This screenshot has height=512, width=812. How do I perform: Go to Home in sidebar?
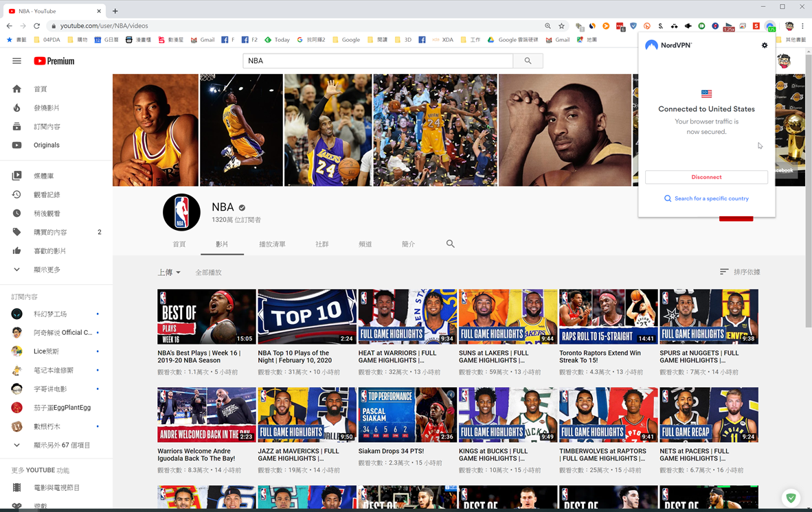pyautogui.click(x=41, y=89)
